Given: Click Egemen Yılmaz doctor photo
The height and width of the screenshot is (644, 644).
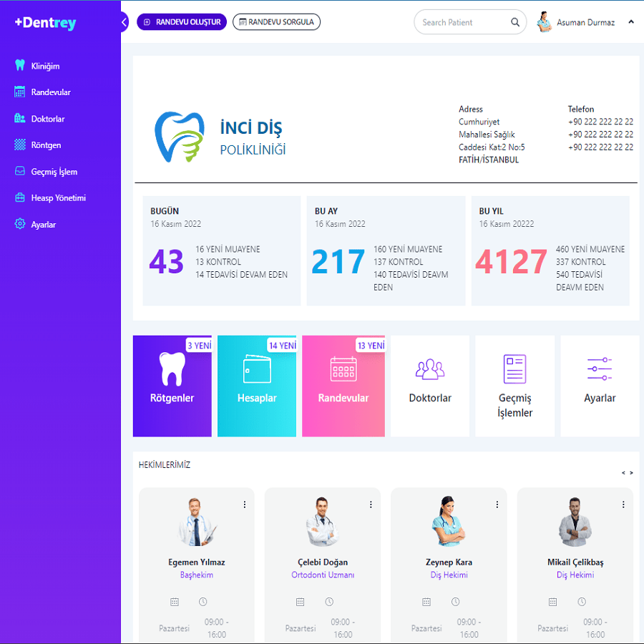Looking at the screenshot, I should point(196,521).
